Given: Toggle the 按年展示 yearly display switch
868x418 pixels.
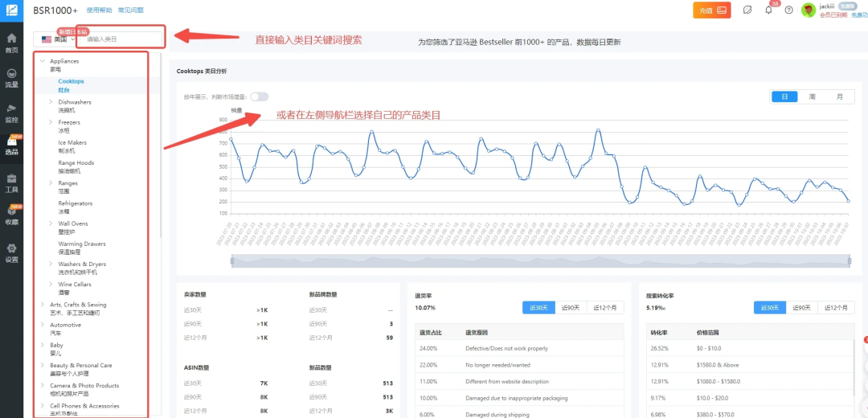Looking at the screenshot, I should point(259,97).
